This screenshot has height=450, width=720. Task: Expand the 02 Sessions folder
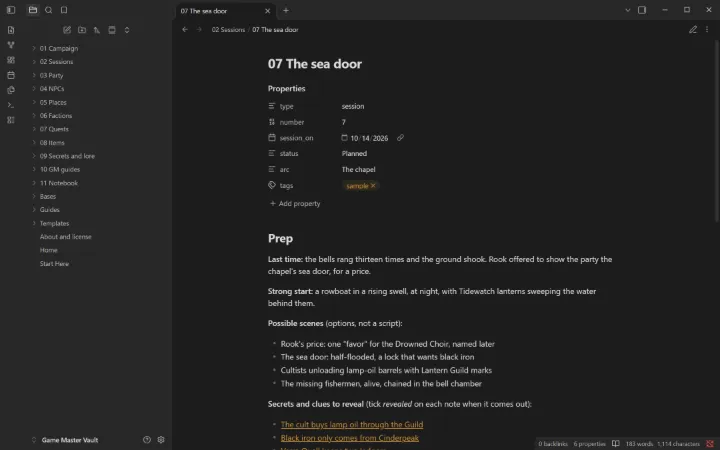[x=56, y=62]
